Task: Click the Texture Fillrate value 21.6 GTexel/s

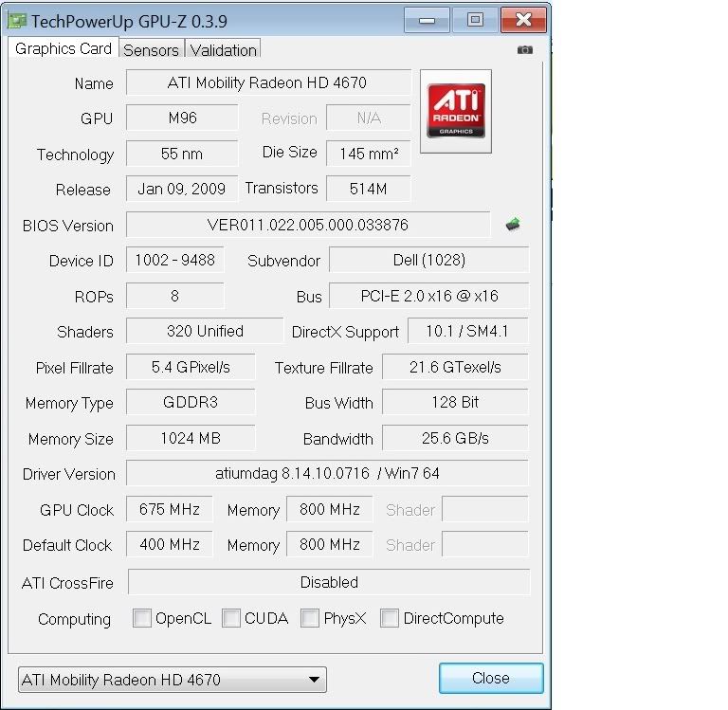Action: (455, 367)
